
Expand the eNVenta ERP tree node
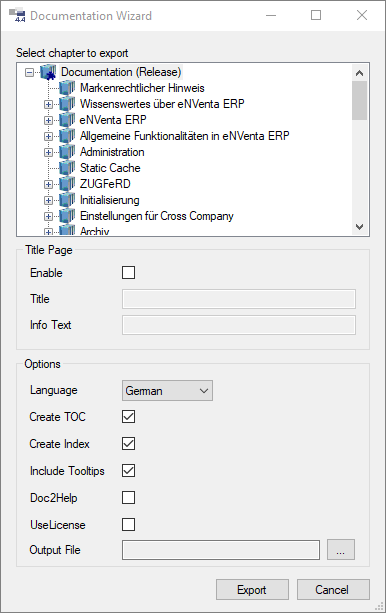coord(48,120)
